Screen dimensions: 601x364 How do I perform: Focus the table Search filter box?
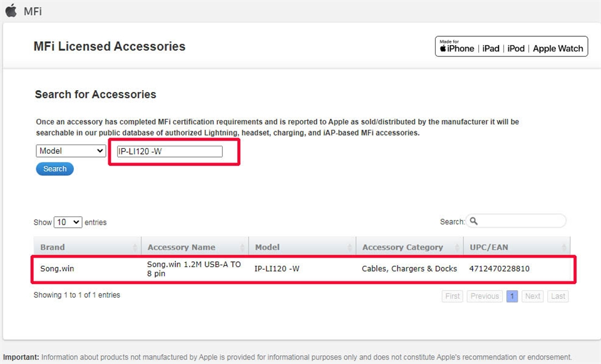click(521, 221)
